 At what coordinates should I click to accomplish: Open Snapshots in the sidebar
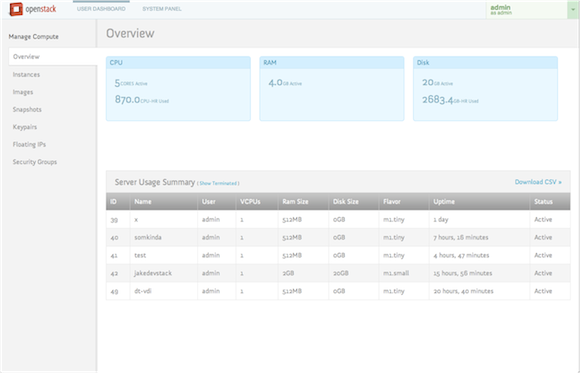[x=27, y=110]
